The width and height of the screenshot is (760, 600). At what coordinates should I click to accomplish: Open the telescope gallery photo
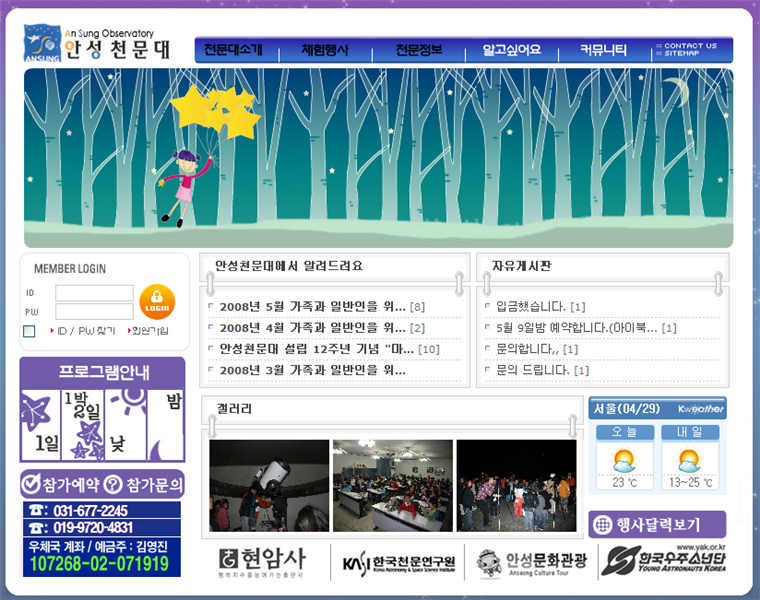coord(269,486)
